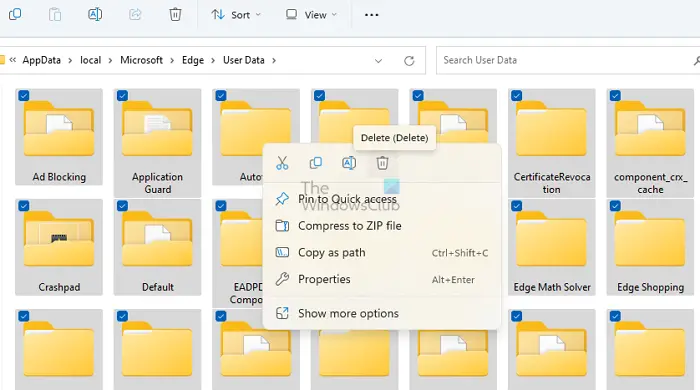Viewport: 700px width, 390px height.
Task: Select the Crashpad folder
Action: [59, 247]
